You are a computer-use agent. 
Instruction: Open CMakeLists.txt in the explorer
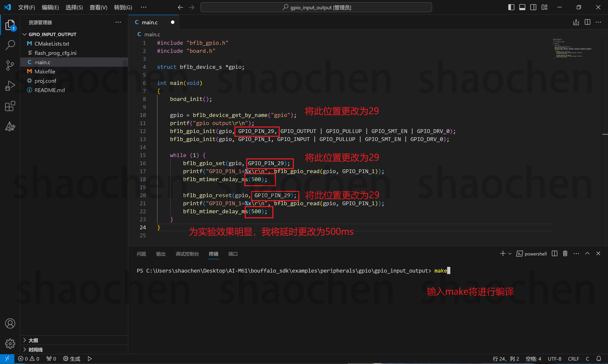74,44
